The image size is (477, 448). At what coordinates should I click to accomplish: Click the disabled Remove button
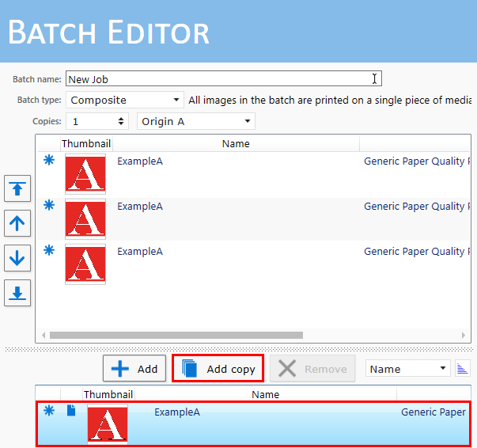pos(313,369)
